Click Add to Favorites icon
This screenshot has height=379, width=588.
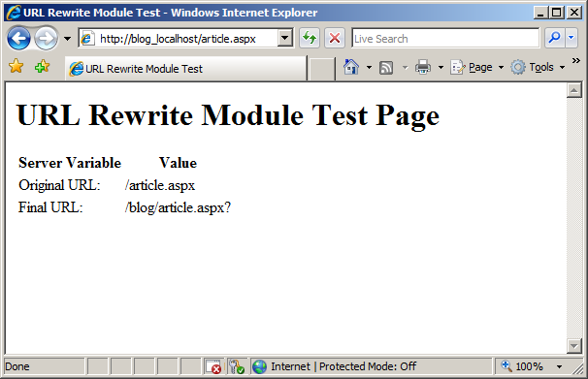pos(42,67)
